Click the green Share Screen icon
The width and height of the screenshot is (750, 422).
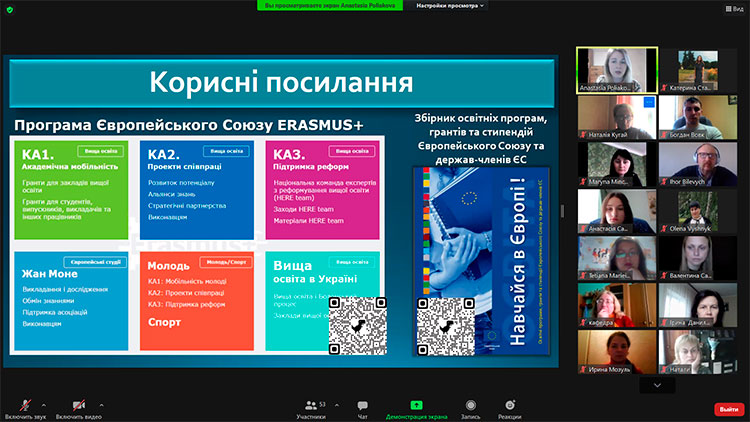[416, 405]
